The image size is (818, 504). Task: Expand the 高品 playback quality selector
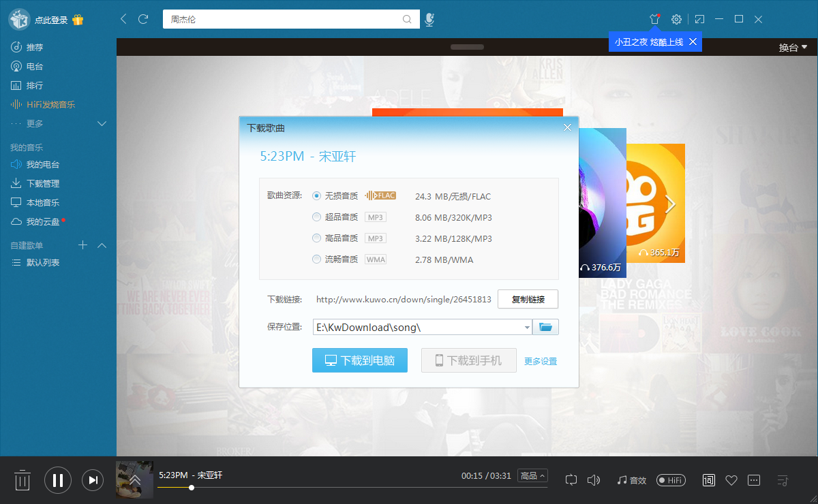click(x=532, y=475)
